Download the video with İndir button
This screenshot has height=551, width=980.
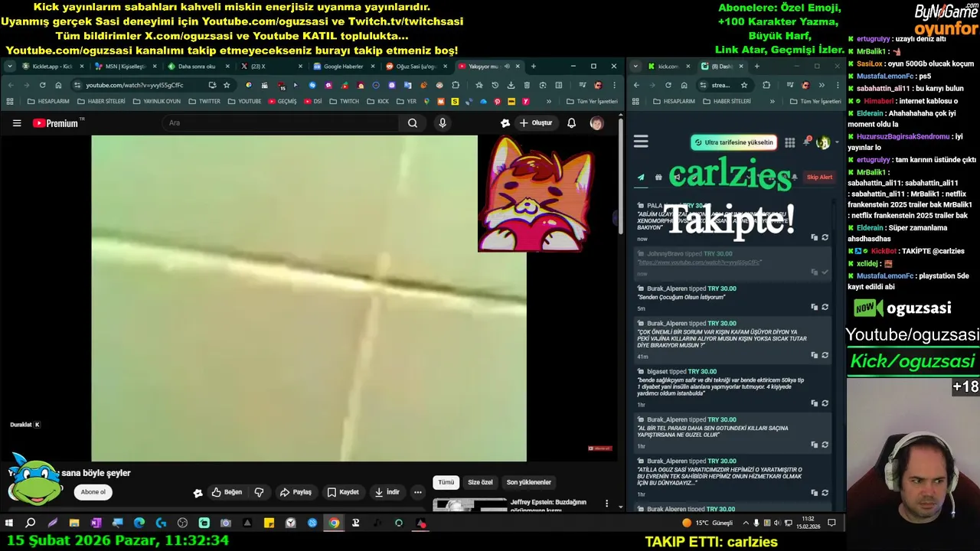click(387, 492)
